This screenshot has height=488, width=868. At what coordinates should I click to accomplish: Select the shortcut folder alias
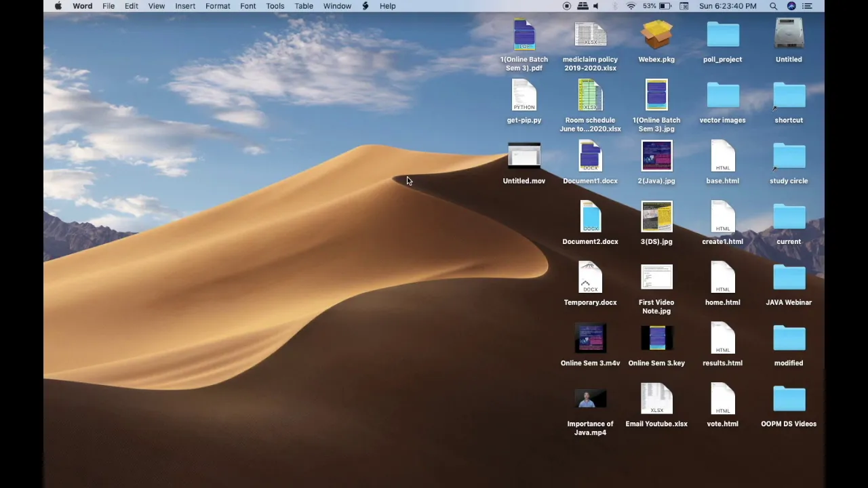click(x=789, y=96)
